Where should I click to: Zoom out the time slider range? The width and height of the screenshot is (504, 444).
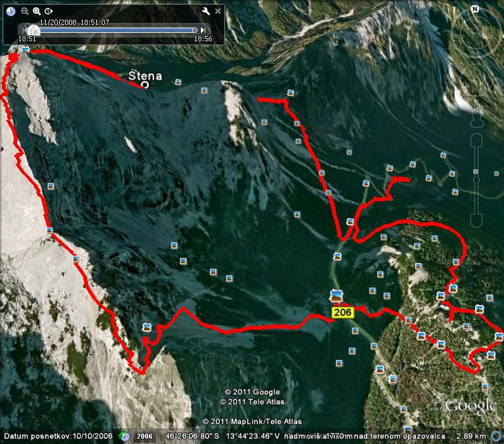tap(24, 11)
